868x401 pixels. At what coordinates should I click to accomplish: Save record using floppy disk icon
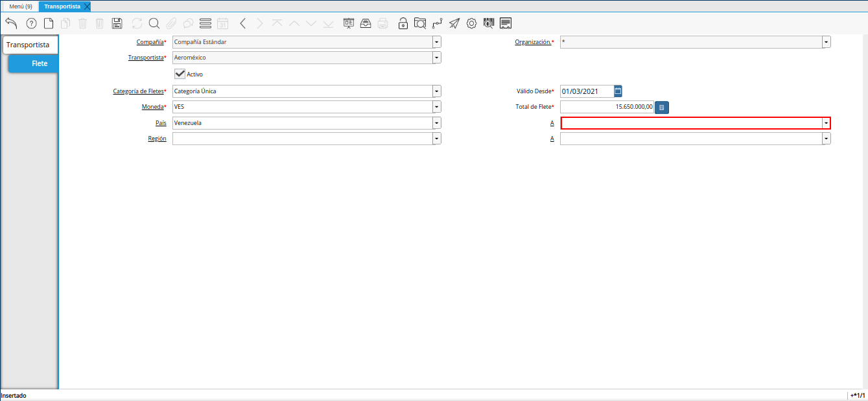[x=117, y=23]
